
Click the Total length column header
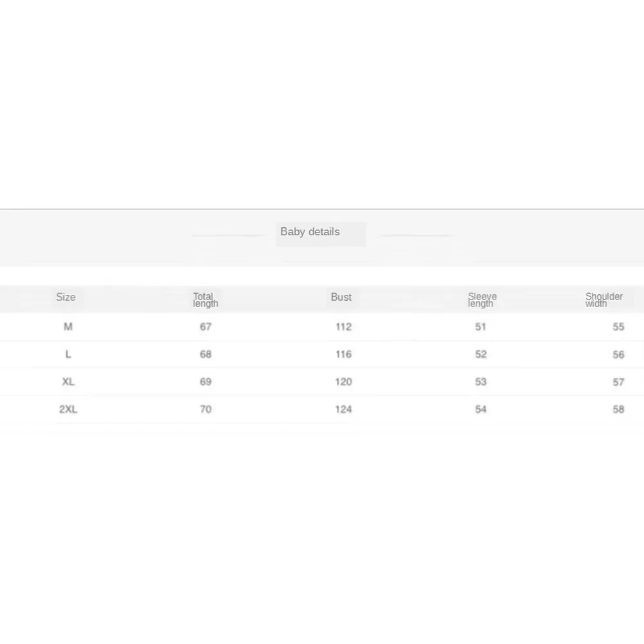205,300
